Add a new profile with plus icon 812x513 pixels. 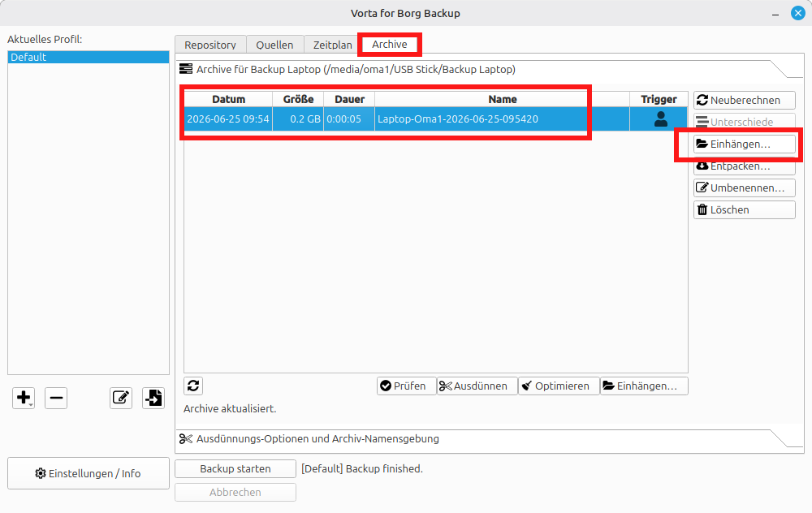click(x=24, y=398)
